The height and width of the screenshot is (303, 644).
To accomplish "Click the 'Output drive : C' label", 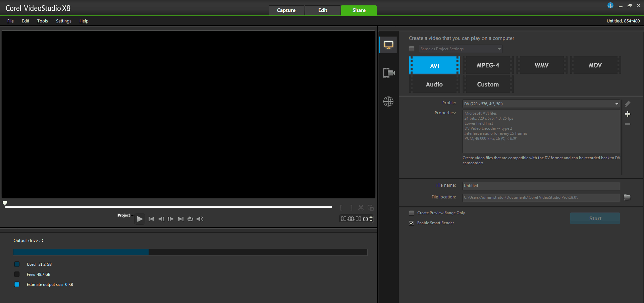I will pyautogui.click(x=29, y=241).
